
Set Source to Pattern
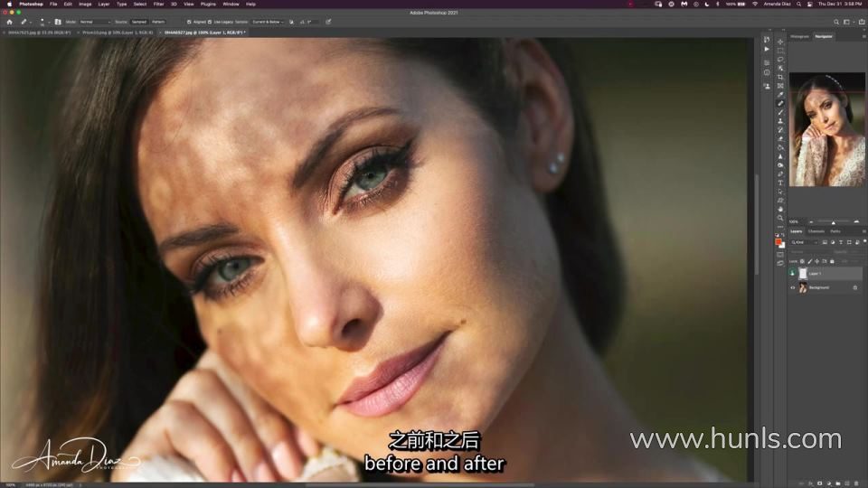pyautogui.click(x=158, y=22)
